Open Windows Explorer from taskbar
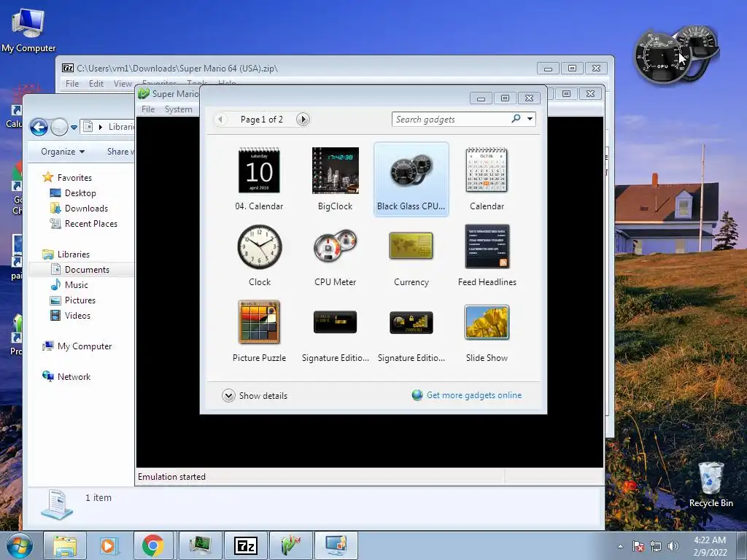This screenshot has height=560, width=747. 65,545
